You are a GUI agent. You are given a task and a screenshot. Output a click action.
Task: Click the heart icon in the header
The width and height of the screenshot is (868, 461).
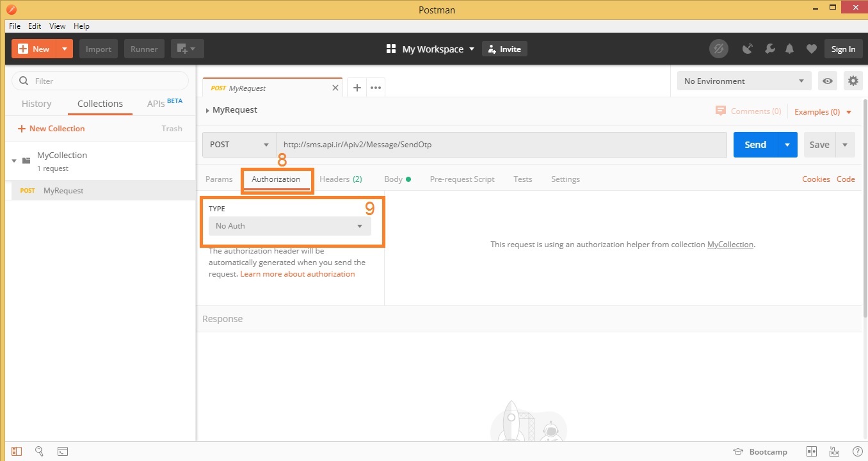pos(811,49)
